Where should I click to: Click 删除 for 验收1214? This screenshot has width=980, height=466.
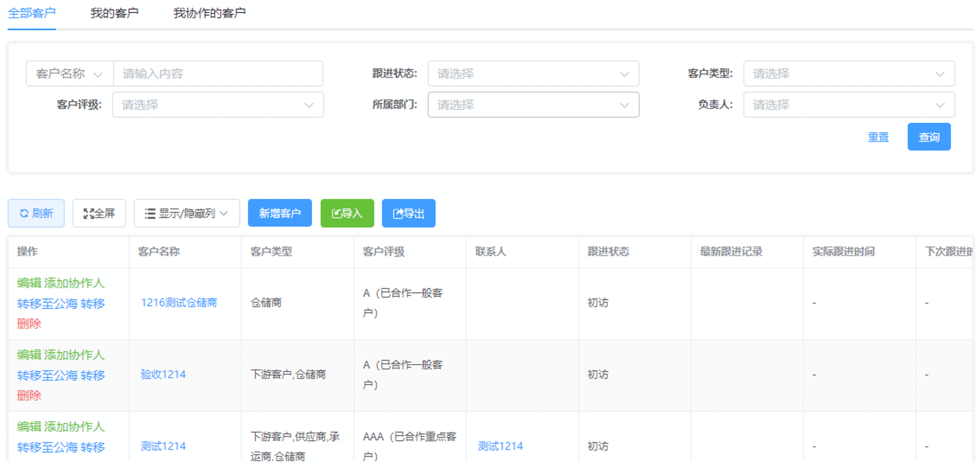[x=29, y=396]
